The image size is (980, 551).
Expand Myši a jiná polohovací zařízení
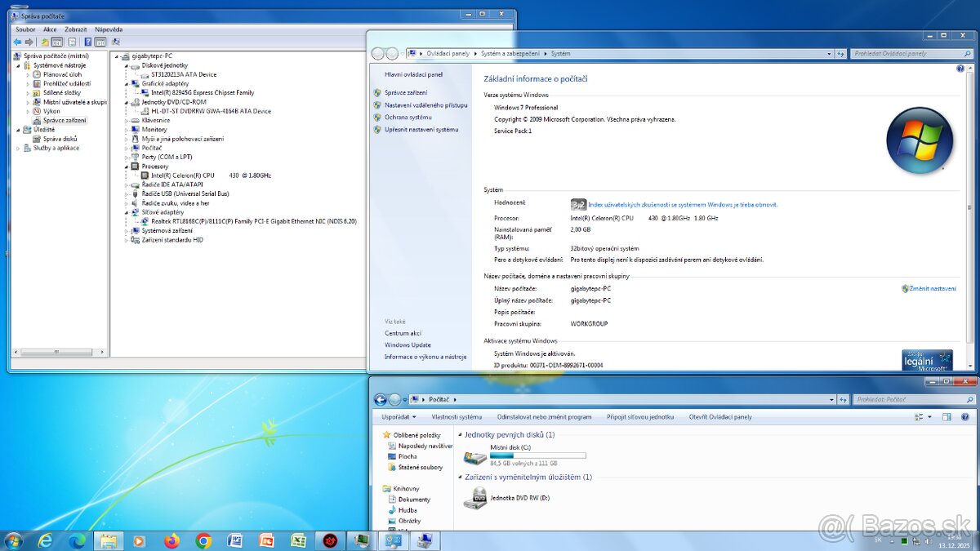point(127,139)
